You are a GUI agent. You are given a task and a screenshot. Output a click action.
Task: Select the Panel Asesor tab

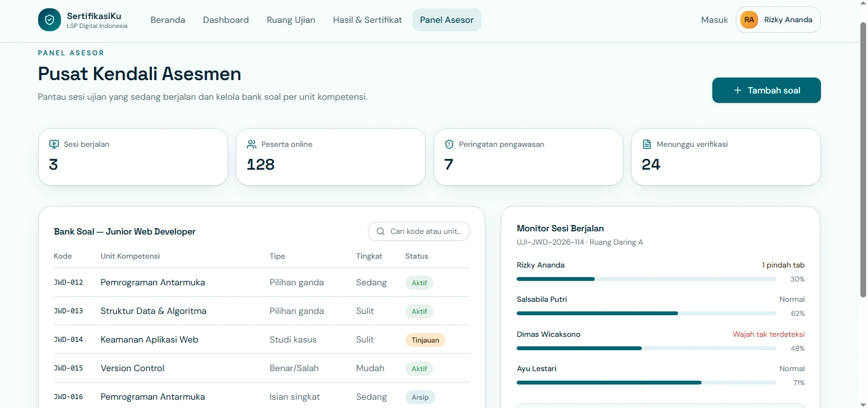click(447, 20)
